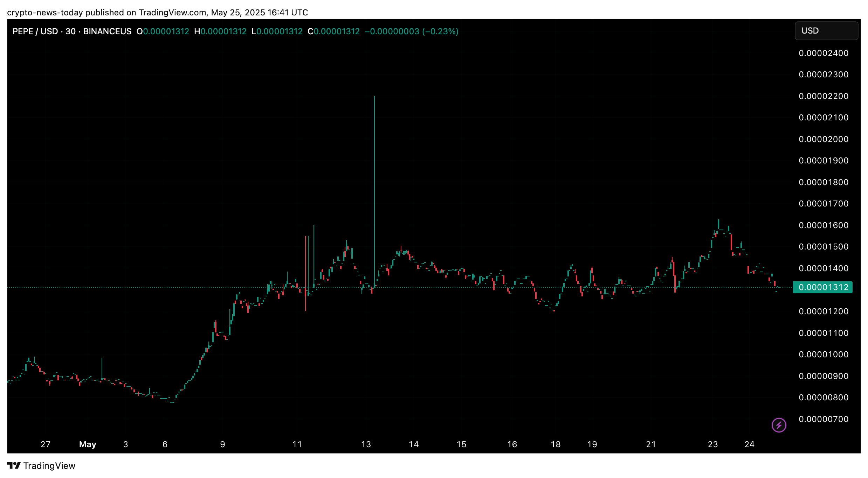Click the change value −0.00000003 (−0.23%)

tap(412, 31)
